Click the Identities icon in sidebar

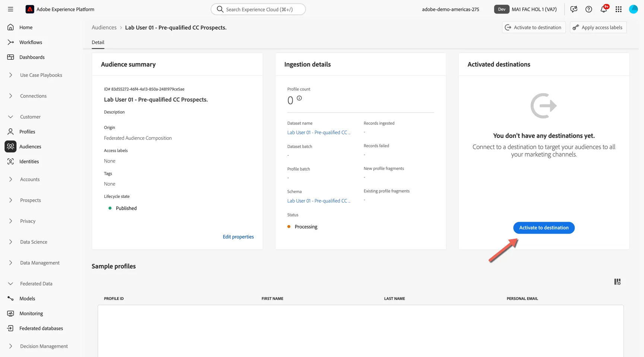tap(10, 161)
